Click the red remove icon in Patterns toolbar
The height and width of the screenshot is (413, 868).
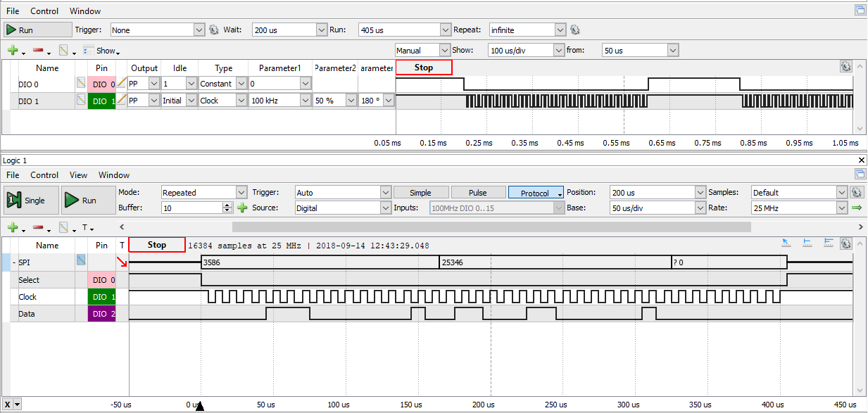click(38, 51)
